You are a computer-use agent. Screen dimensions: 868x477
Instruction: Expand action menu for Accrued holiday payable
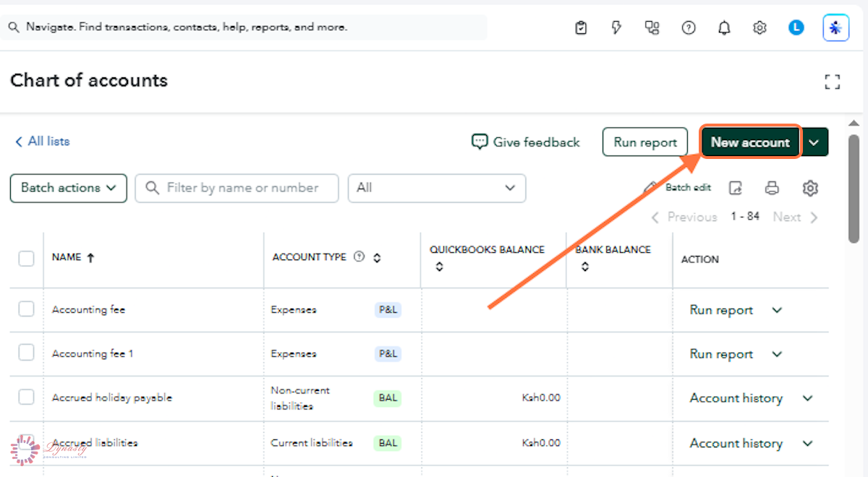808,398
